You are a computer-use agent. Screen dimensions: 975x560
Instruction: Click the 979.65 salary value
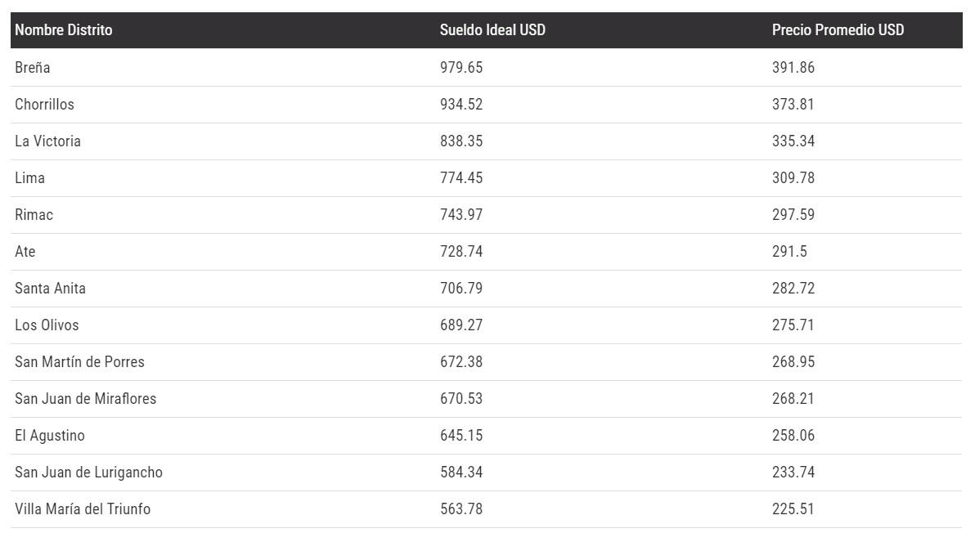pyautogui.click(x=461, y=68)
